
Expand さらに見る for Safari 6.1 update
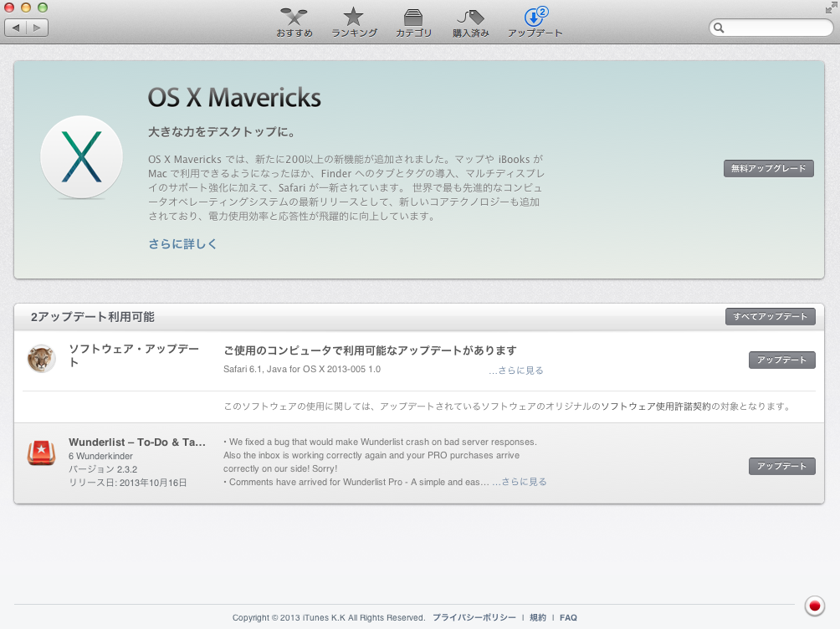(x=519, y=370)
